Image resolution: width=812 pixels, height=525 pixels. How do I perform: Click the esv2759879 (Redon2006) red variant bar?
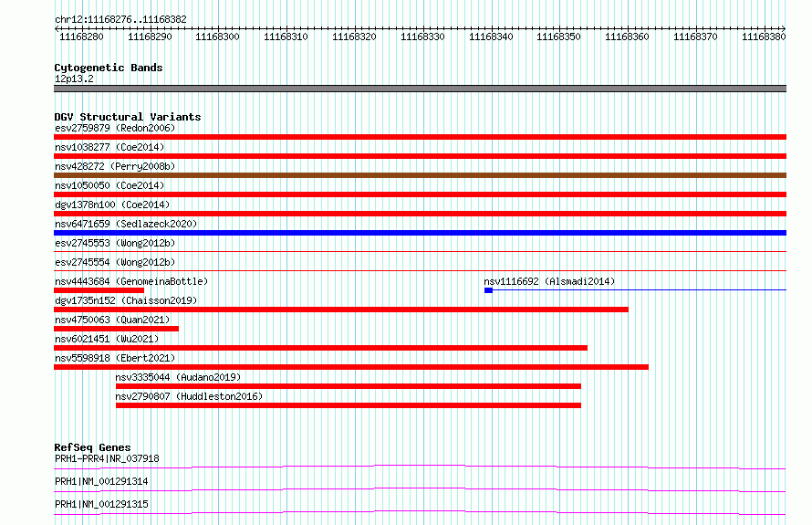click(420, 137)
